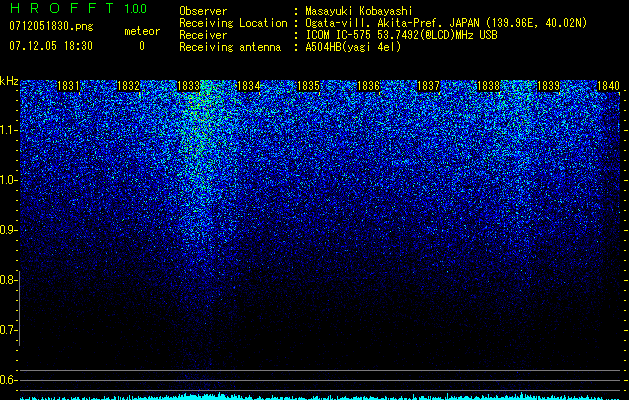The width and height of the screenshot is (629, 400).
Task: Click the Receiver field label
Action: tap(203, 35)
